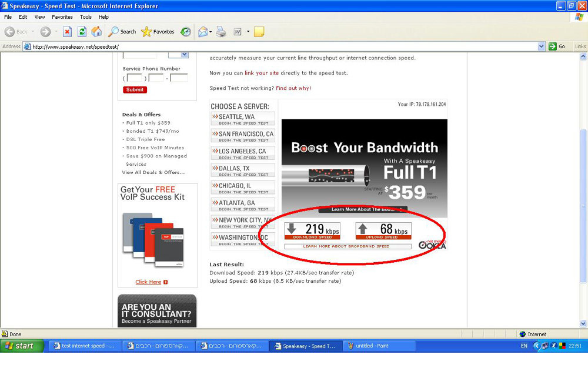
Task: Switch to 'untitled - Paint' taskbar window
Action: point(379,346)
